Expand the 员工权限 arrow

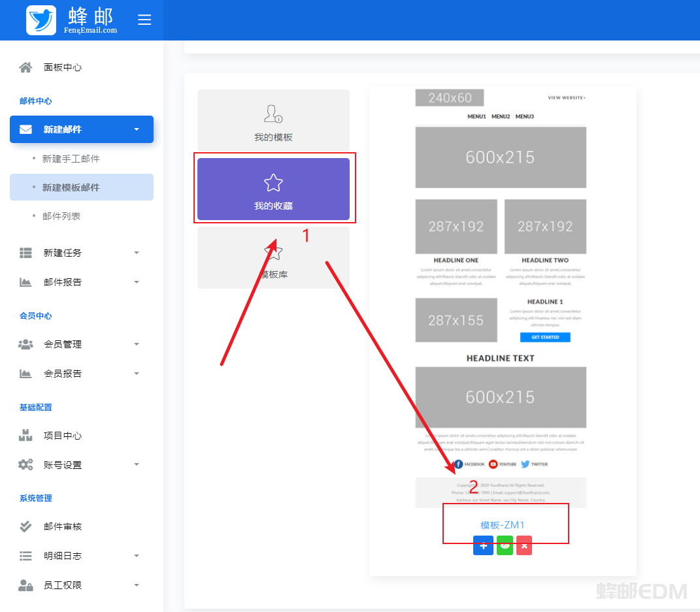click(137, 585)
